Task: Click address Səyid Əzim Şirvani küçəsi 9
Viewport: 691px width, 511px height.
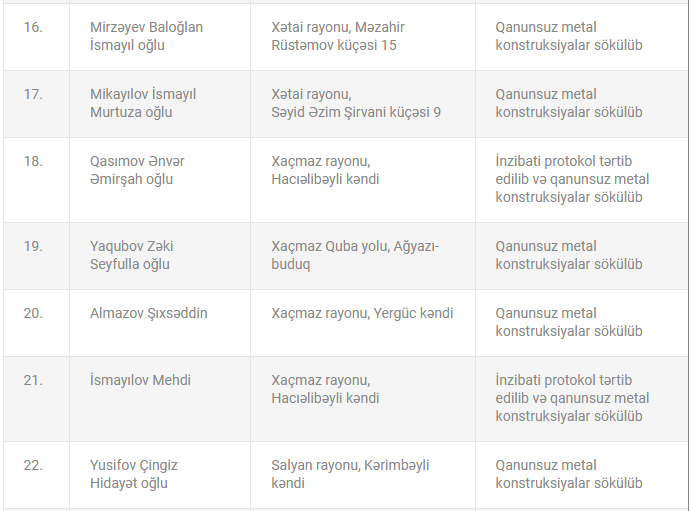Action: [356, 112]
